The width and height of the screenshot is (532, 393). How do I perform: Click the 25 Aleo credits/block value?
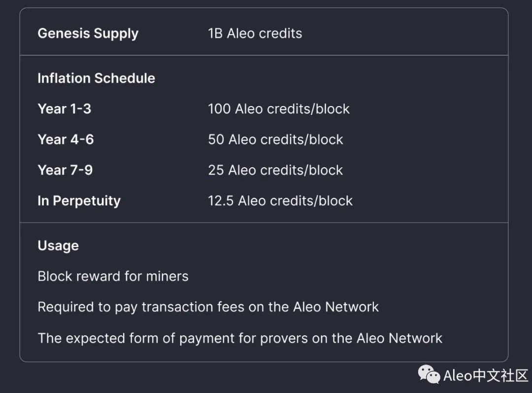tap(275, 170)
